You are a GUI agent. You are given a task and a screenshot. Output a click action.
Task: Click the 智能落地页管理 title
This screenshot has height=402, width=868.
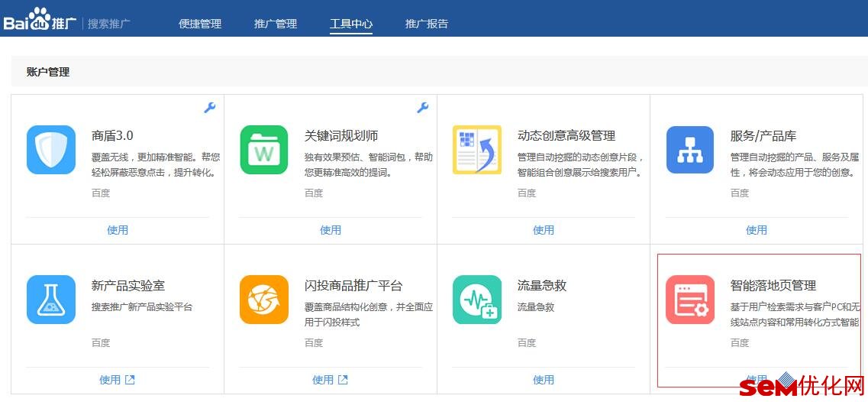coord(773,286)
